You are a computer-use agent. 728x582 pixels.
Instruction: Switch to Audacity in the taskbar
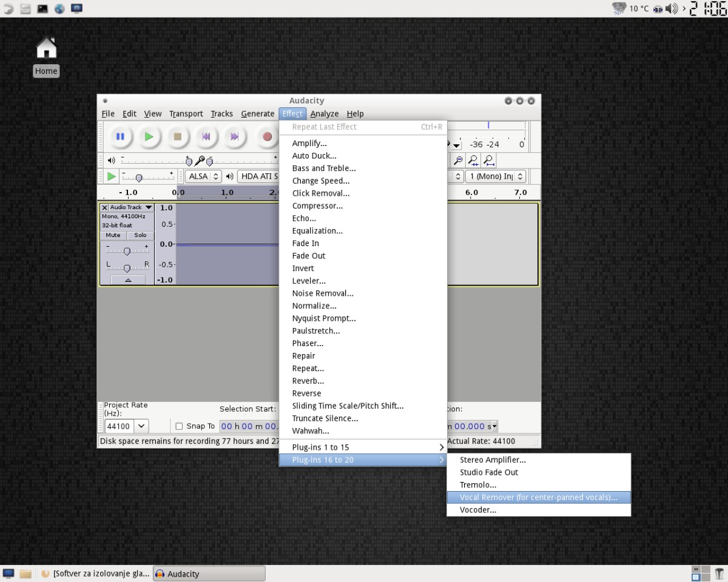(209, 574)
